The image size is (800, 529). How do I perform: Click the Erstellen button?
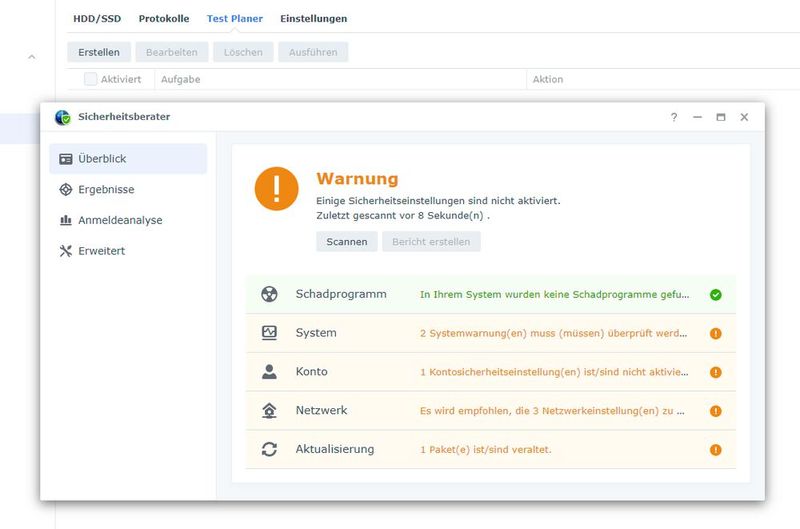99,52
